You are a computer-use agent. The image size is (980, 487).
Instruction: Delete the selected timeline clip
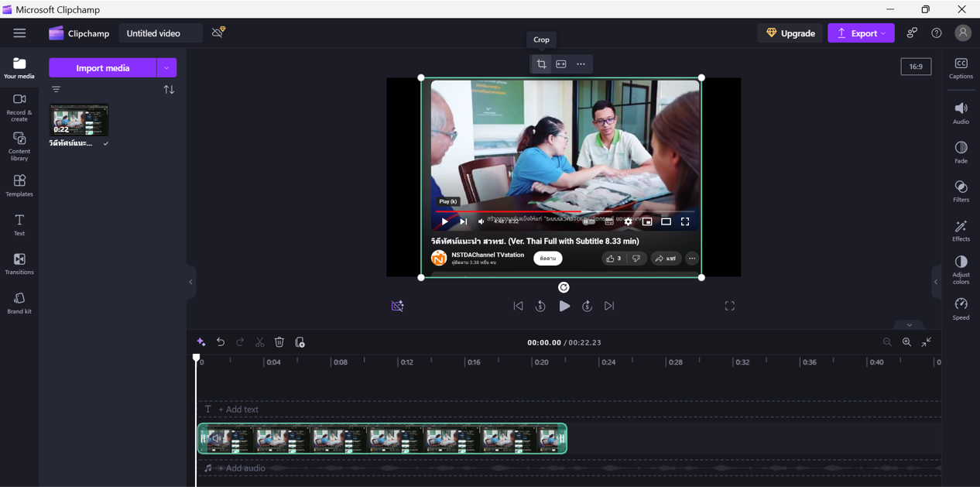[279, 341]
